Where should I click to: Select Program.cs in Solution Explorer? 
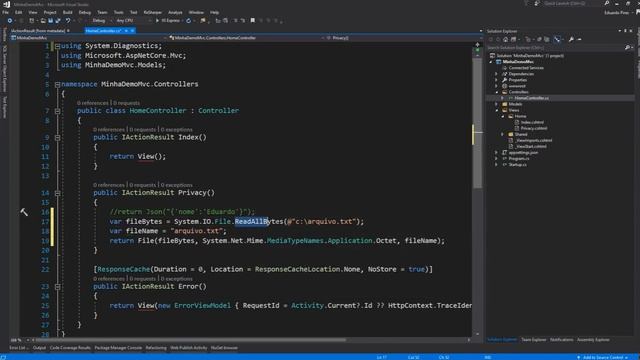click(x=518, y=158)
